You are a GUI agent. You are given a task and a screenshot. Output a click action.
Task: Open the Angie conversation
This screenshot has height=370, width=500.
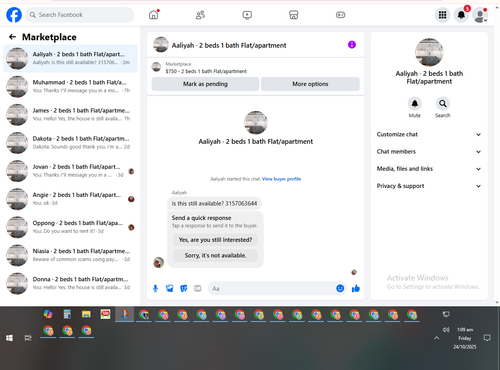[70, 199]
